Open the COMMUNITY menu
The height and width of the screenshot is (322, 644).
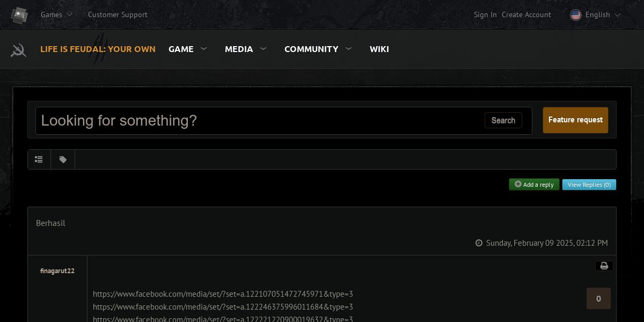tap(311, 49)
